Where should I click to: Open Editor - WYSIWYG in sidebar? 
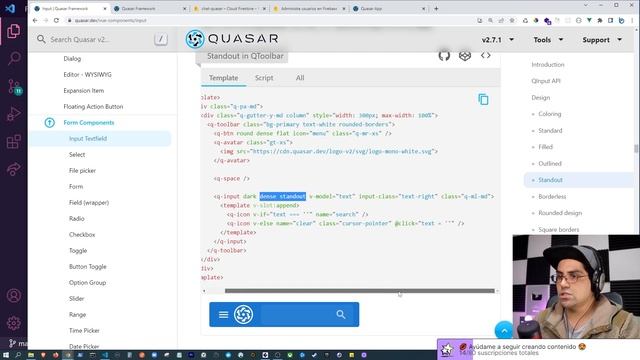[87, 74]
